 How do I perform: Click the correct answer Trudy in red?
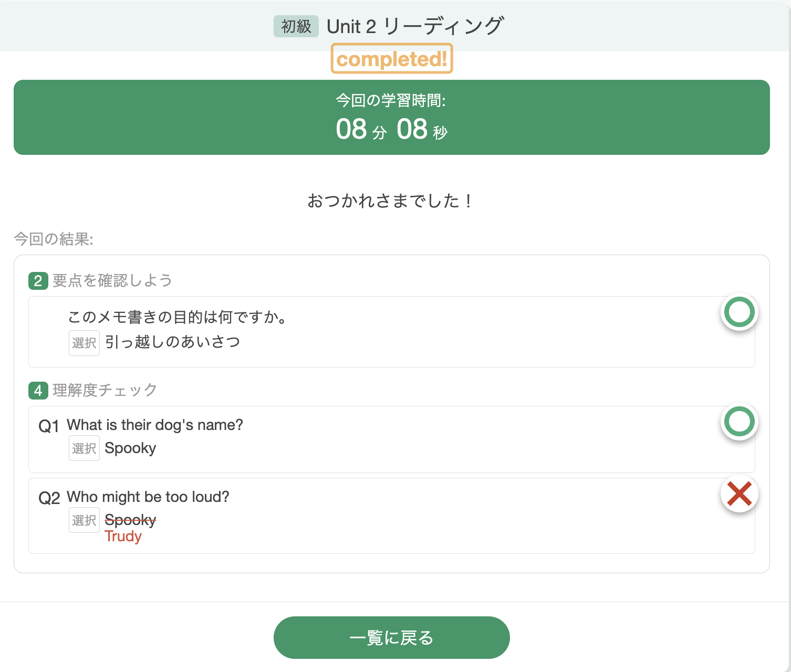[123, 537]
